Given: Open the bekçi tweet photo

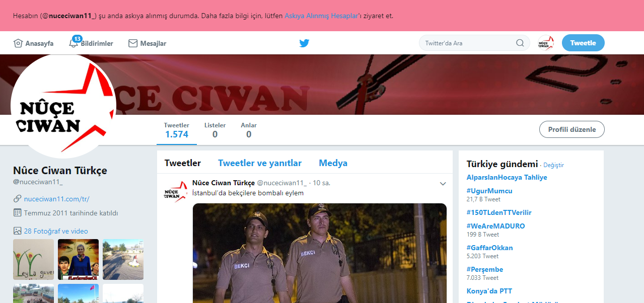Looking at the screenshot, I should pyautogui.click(x=320, y=253).
